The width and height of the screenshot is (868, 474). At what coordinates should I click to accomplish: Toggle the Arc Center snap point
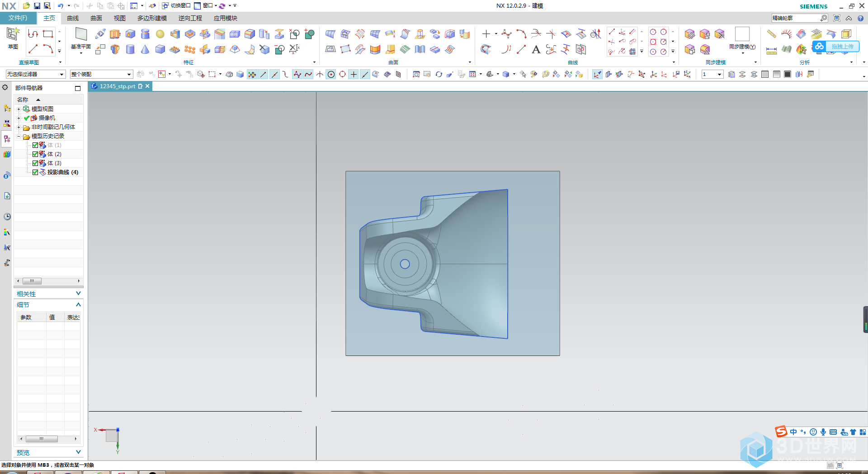click(x=331, y=74)
